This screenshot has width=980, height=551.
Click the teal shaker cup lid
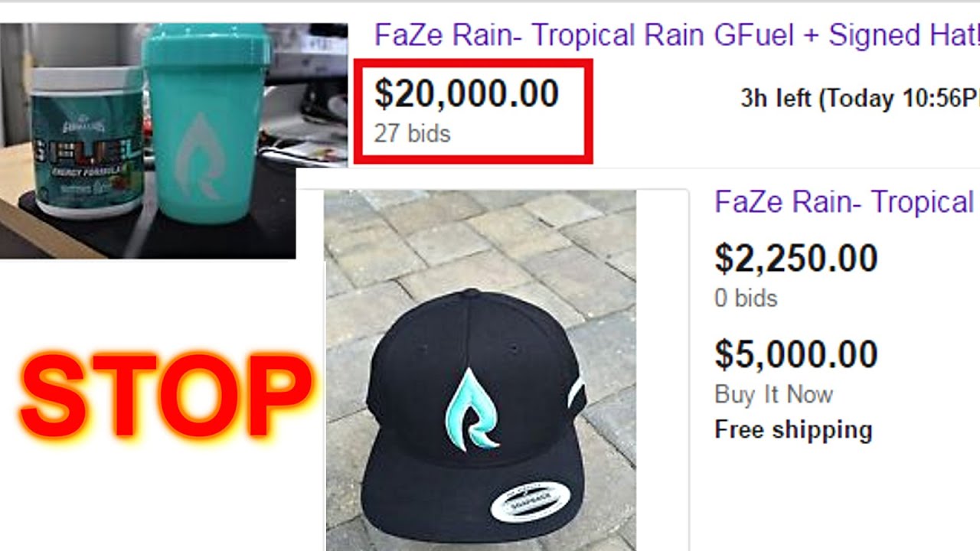206,46
